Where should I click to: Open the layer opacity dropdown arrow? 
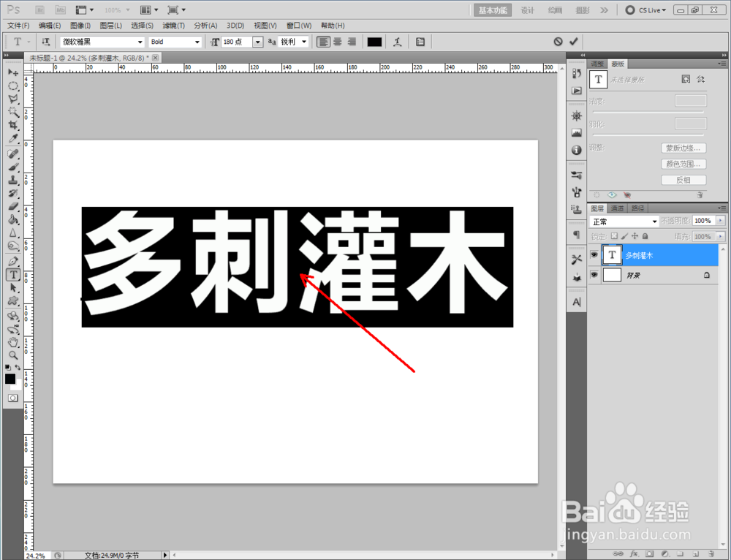[721, 221]
